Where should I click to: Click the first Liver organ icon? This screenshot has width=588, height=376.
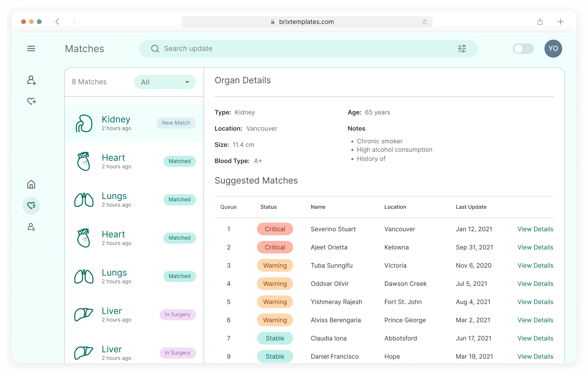point(84,314)
